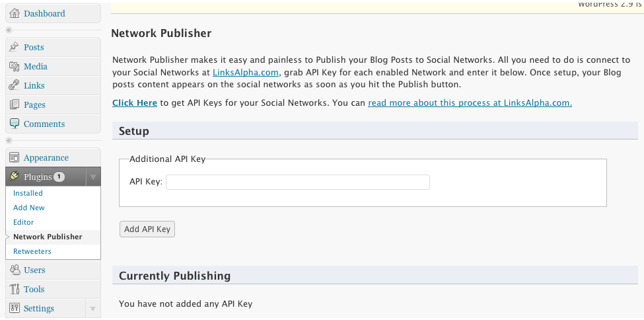The image size is (644, 320).
Task: Focus the API Key text field
Action: [x=298, y=182]
